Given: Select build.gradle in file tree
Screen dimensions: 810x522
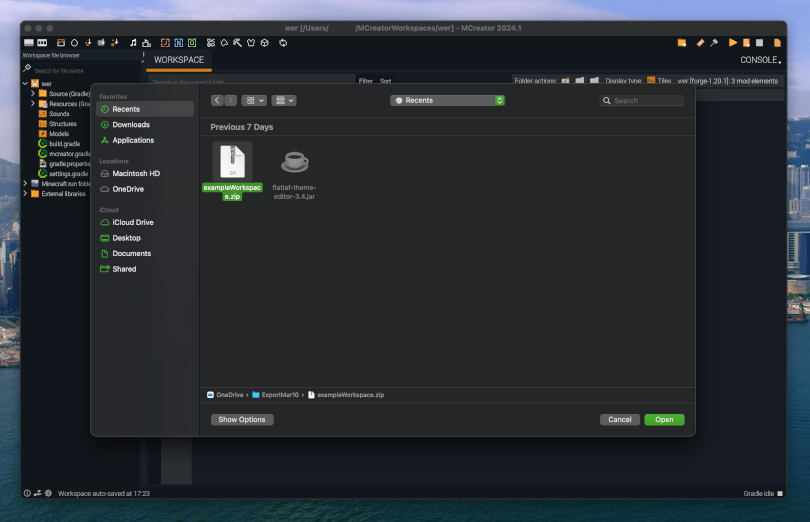Looking at the screenshot, I should coord(59,144).
